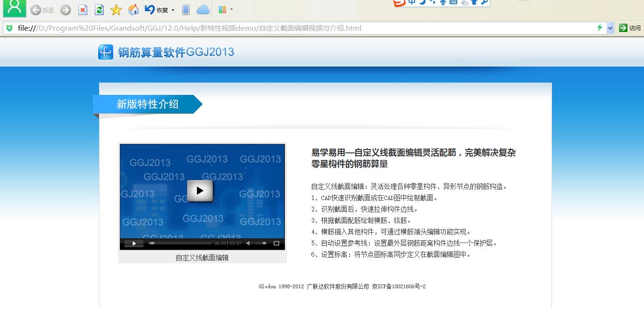The image size is (644, 318).
Task: Adjust the video volume slider
Action: coord(260,243)
